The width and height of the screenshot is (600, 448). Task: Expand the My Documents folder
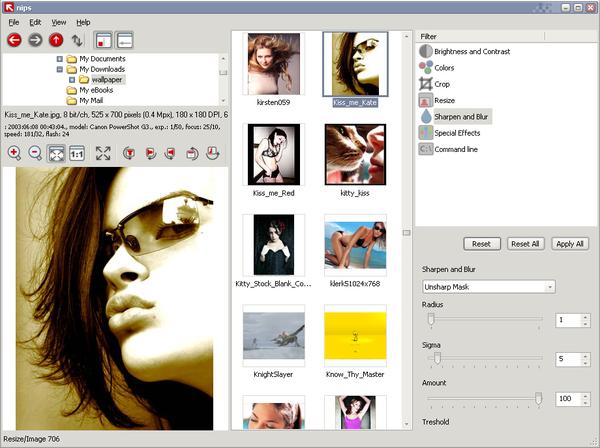coord(60,59)
